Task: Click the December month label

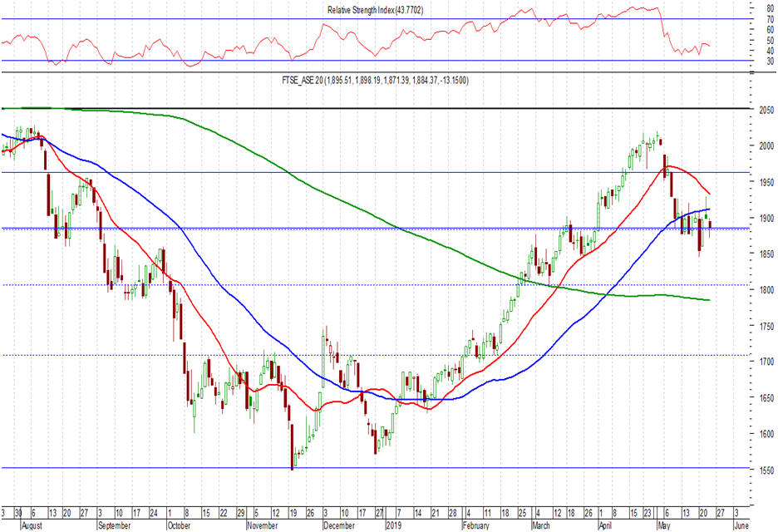Action: tap(339, 525)
